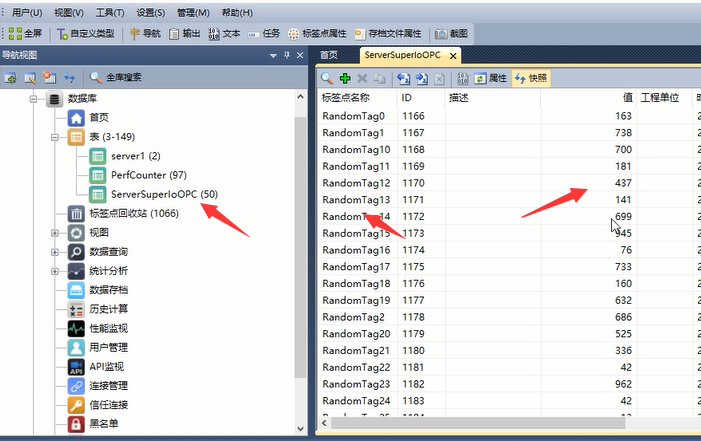Toggle the 快照 snapshot button
Viewport: 701px width, 441px height.
pos(531,78)
